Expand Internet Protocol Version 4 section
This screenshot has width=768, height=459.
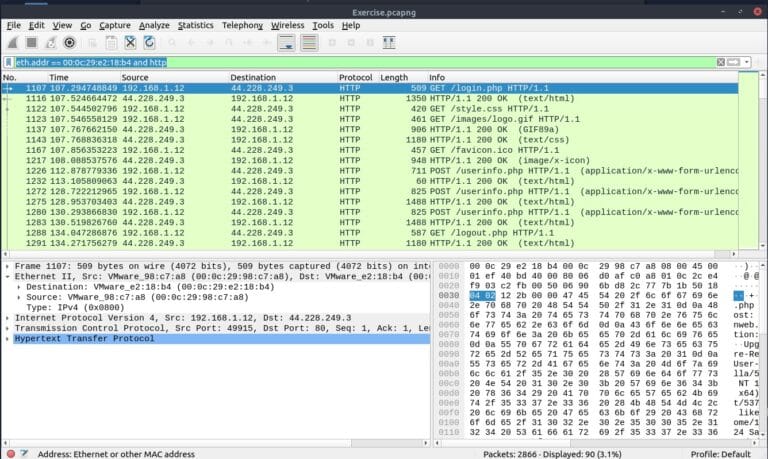tap(7, 318)
